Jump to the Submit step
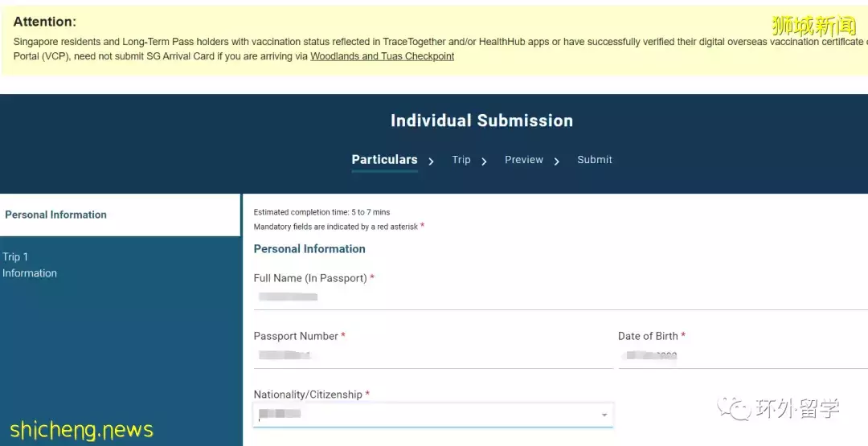Image resolution: width=868 pixels, height=446 pixels. 595,160
